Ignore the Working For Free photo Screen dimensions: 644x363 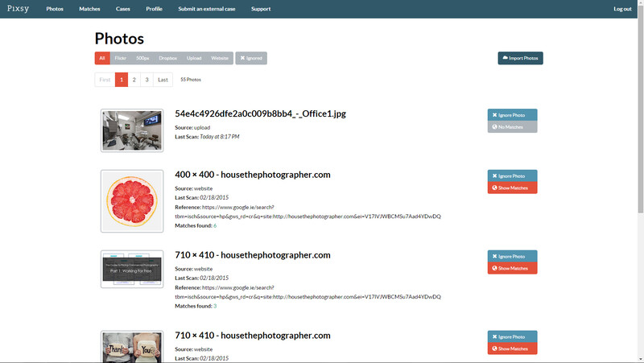pos(512,256)
